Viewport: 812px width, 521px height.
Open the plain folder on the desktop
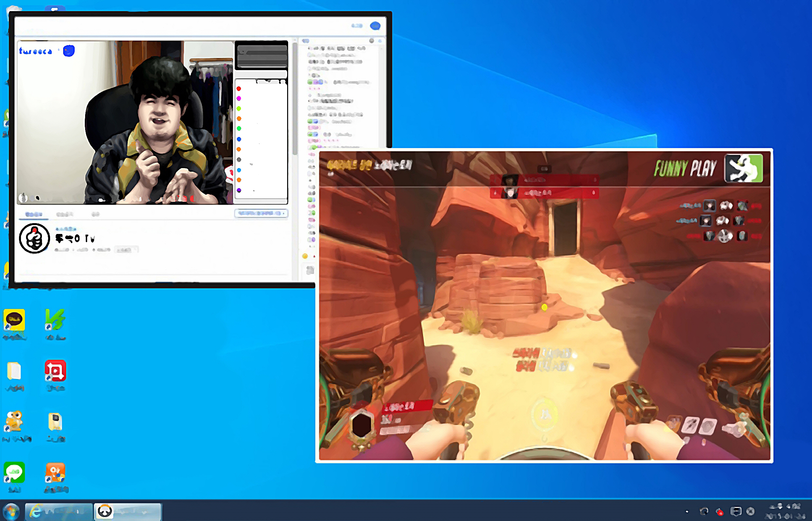coord(14,371)
